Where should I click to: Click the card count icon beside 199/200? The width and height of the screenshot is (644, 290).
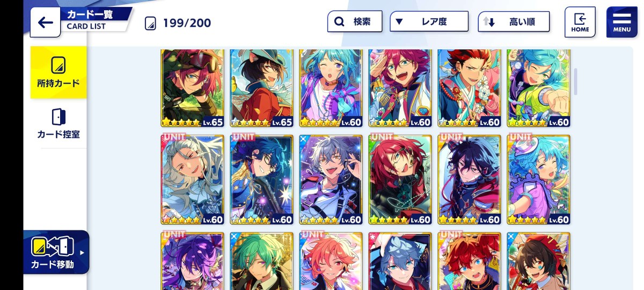pos(151,23)
